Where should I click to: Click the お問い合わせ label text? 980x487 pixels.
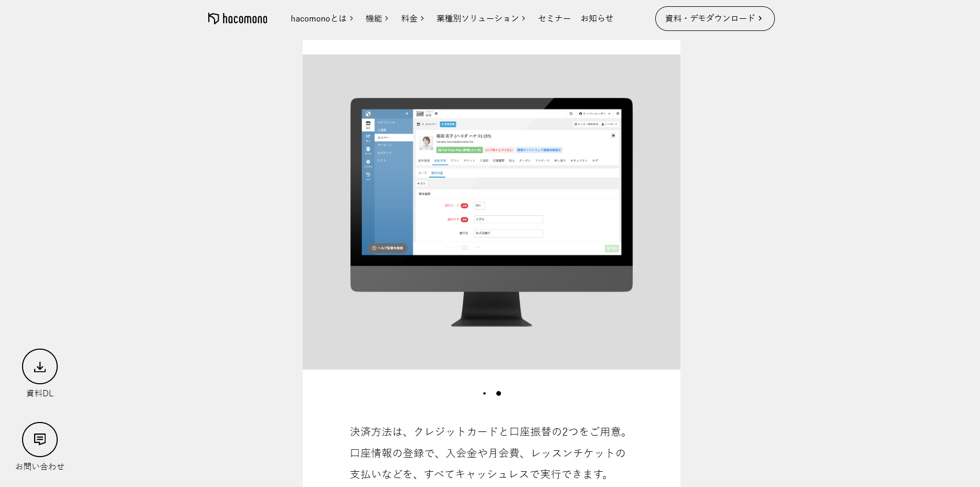[x=40, y=466]
